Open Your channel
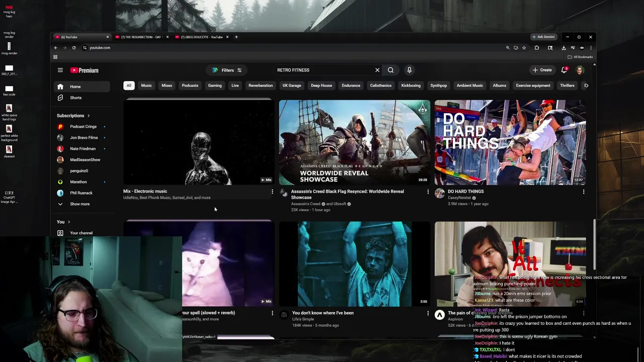 [x=82, y=233]
